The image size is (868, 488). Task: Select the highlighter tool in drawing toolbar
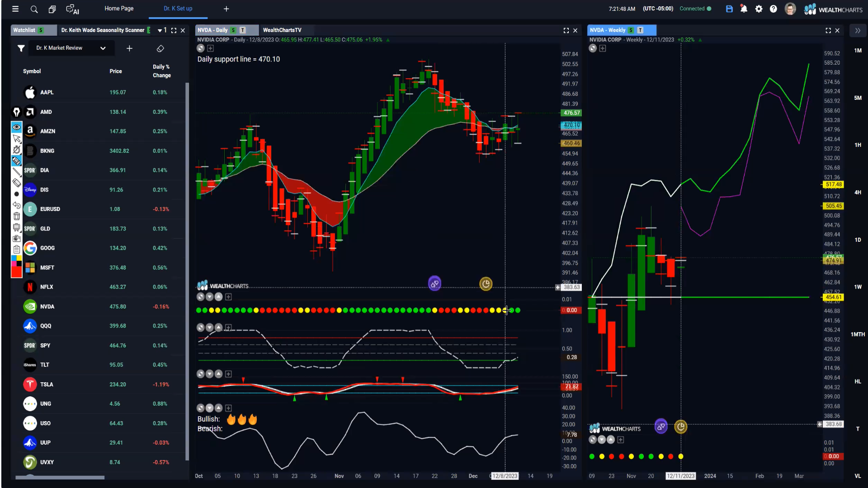pos(16,161)
